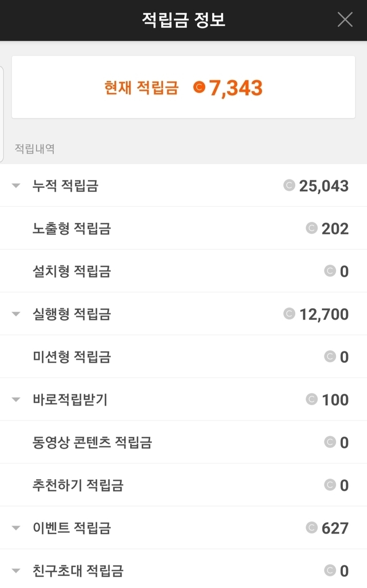Click the orange coin icon beside 7,343
367x588 pixels.
coord(199,88)
